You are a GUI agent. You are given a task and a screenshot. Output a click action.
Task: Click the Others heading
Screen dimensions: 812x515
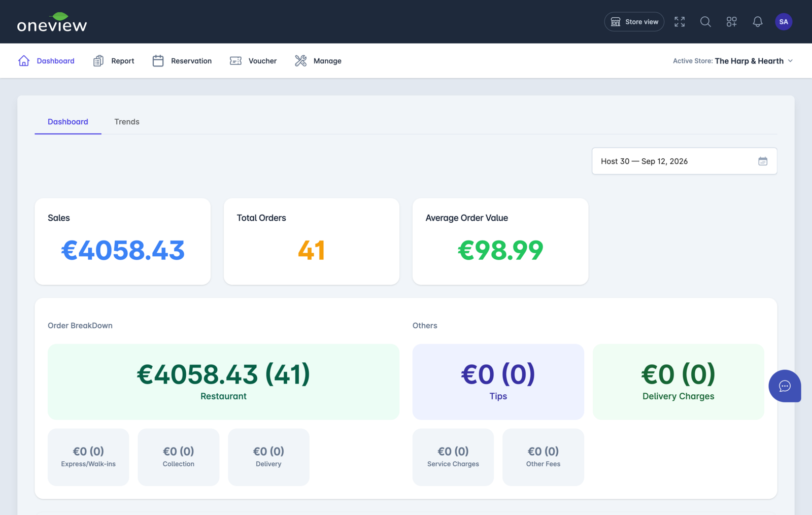coord(425,326)
